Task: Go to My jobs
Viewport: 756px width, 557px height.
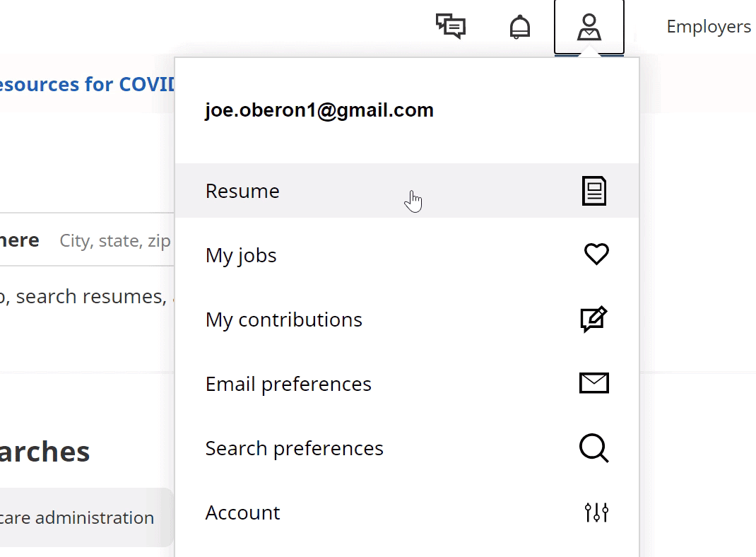Action: (241, 255)
